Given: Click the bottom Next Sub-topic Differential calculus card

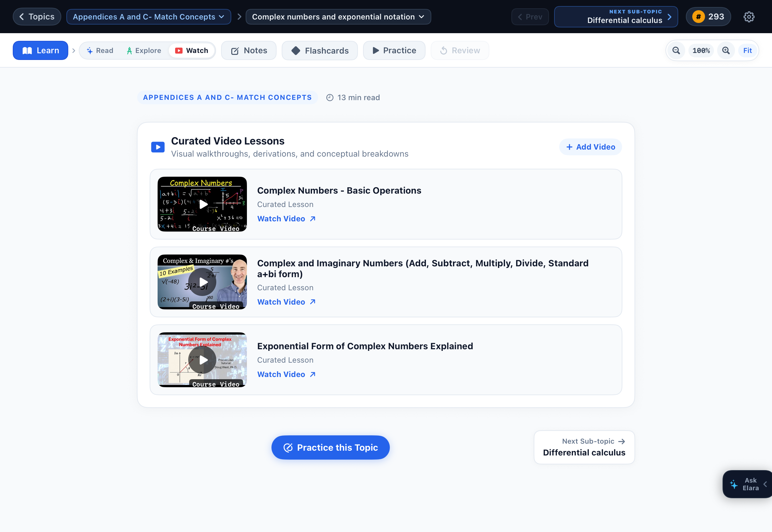Looking at the screenshot, I should [x=584, y=447].
